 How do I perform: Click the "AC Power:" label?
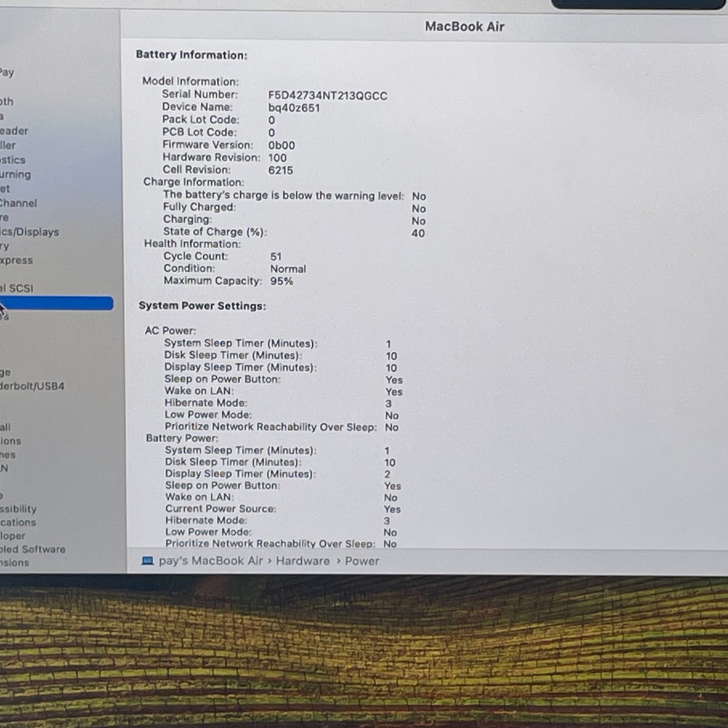pos(170,330)
